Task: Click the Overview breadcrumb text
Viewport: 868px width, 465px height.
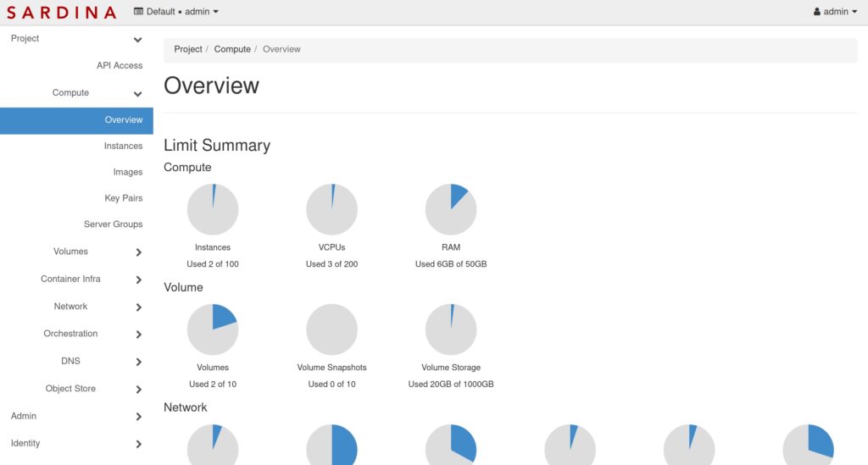Action: pos(281,49)
